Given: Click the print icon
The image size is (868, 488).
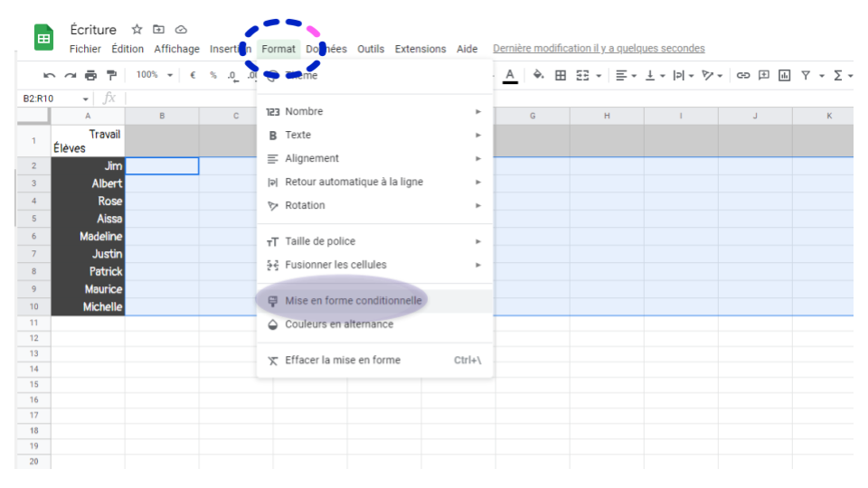Looking at the screenshot, I should [x=91, y=75].
